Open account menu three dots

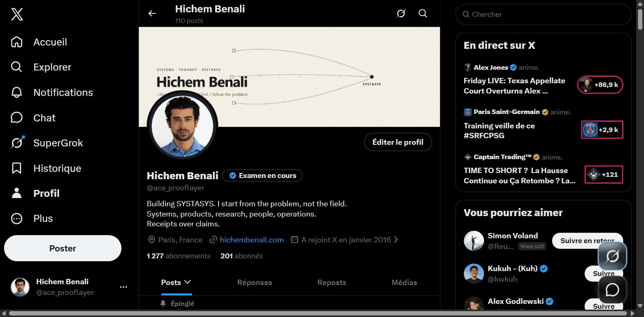pos(123,287)
